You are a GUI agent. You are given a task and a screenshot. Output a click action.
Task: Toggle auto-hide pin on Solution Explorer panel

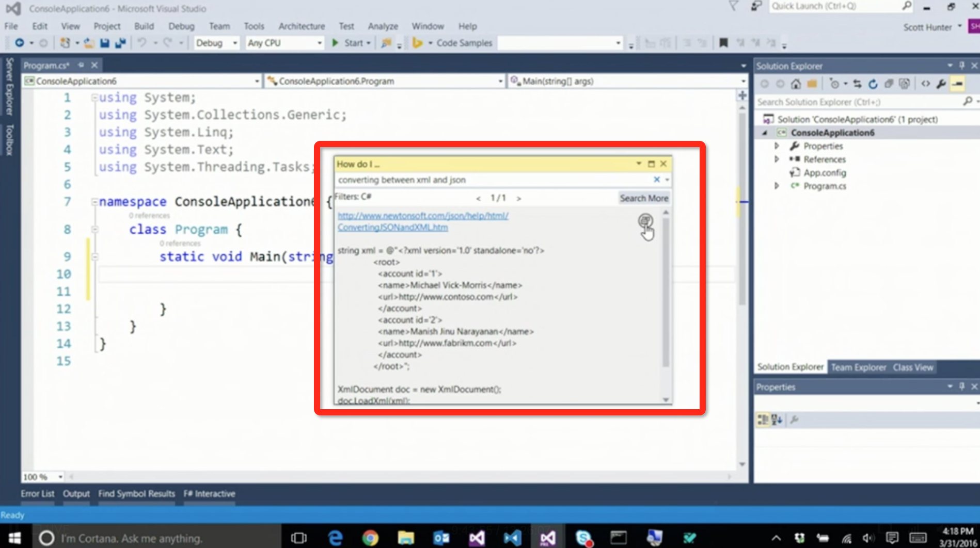pos(961,66)
